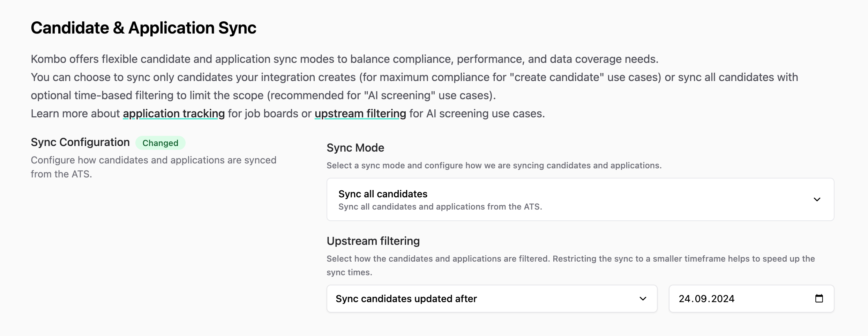
Task: Open the calendar picker icon in date field
Action: pos(819,299)
